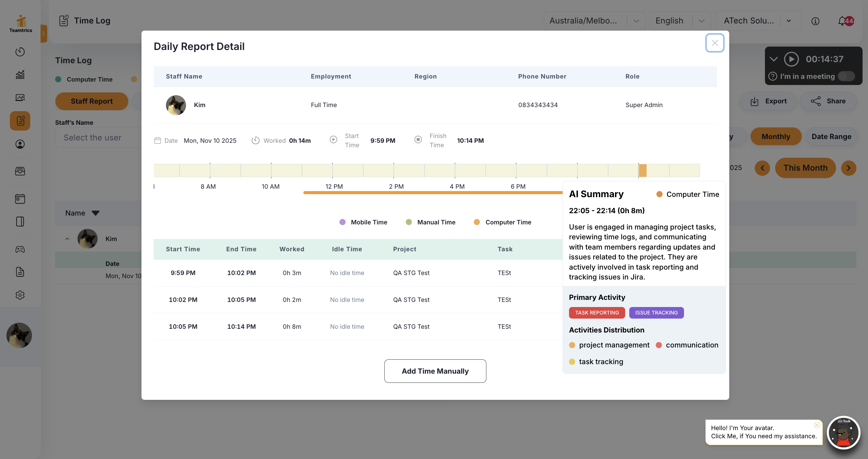
Task: Open the analytics chart sidebar icon
Action: pyautogui.click(x=20, y=75)
